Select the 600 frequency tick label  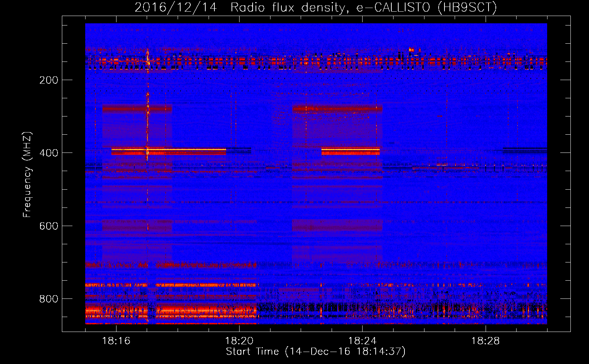[49, 226]
